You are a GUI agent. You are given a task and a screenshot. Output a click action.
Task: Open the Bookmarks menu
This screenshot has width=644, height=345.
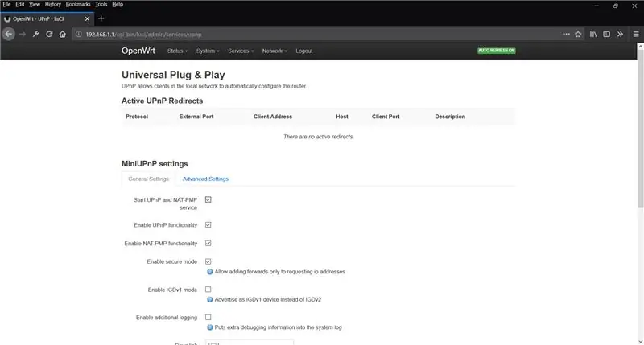click(x=78, y=4)
